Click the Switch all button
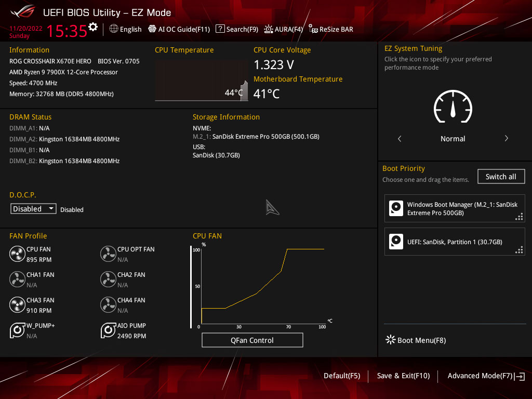The width and height of the screenshot is (532, 399). pos(501,177)
